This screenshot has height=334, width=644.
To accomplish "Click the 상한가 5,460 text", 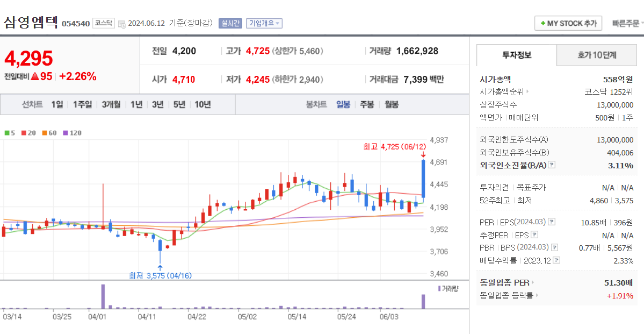I will [x=298, y=52].
